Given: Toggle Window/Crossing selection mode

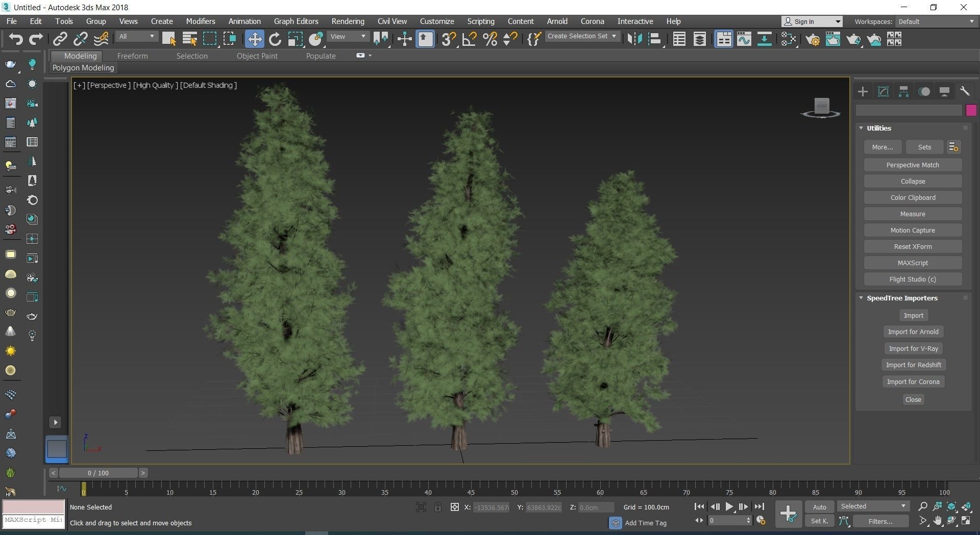Looking at the screenshot, I should (x=230, y=39).
